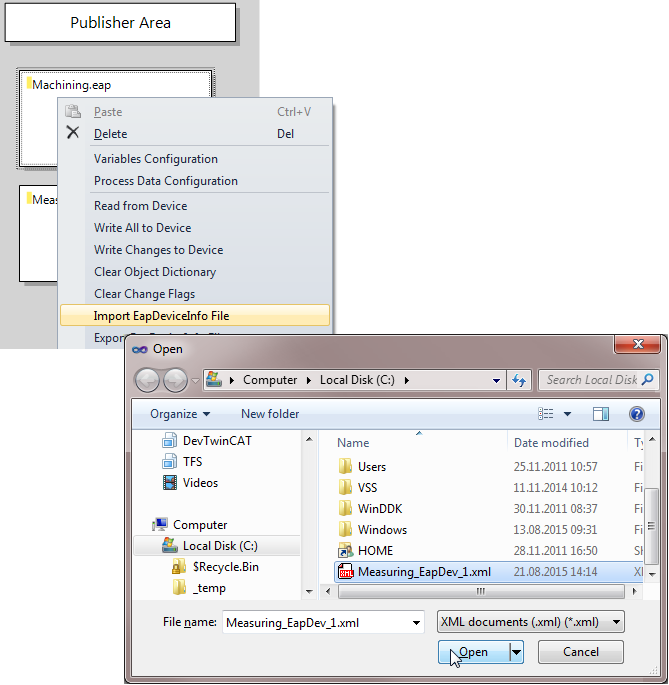Click the Local Disk (C:) drive icon in tree
This screenshot has width=669, height=685.
pos(170,545)
